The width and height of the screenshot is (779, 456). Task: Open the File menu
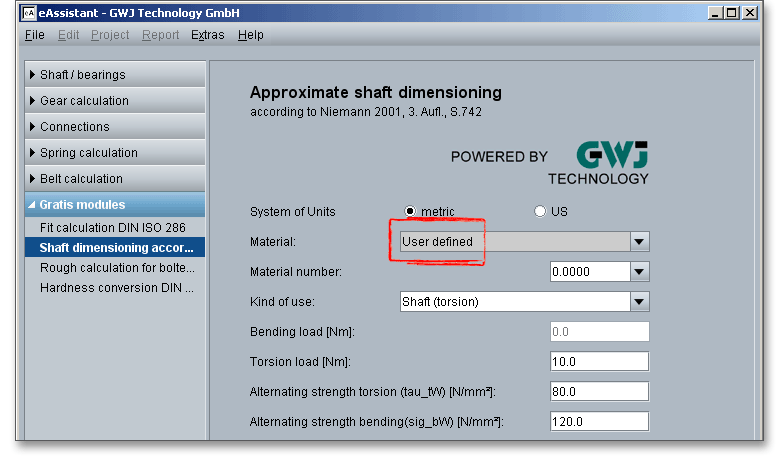(34, 35)
